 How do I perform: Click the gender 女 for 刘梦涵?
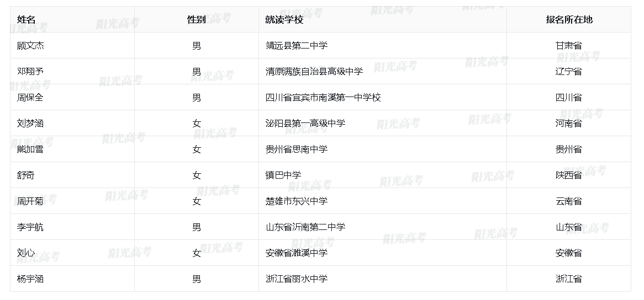click(x=197, y=124)
